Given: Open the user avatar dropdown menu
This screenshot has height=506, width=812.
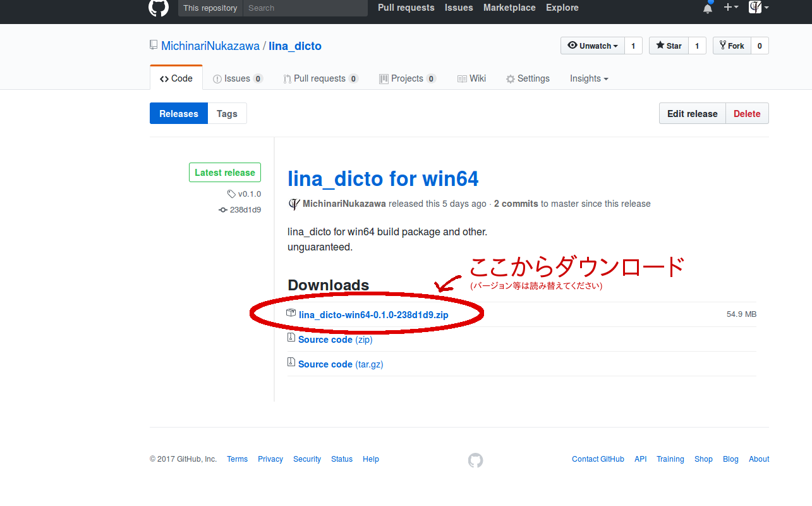Looking at the screenshot, I should (x=758, y=8).
